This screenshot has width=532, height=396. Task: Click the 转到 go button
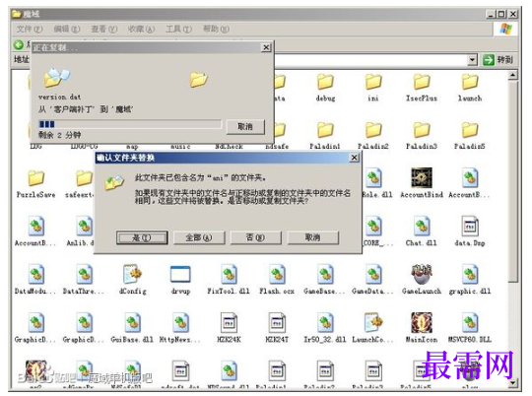click(499, 60)
